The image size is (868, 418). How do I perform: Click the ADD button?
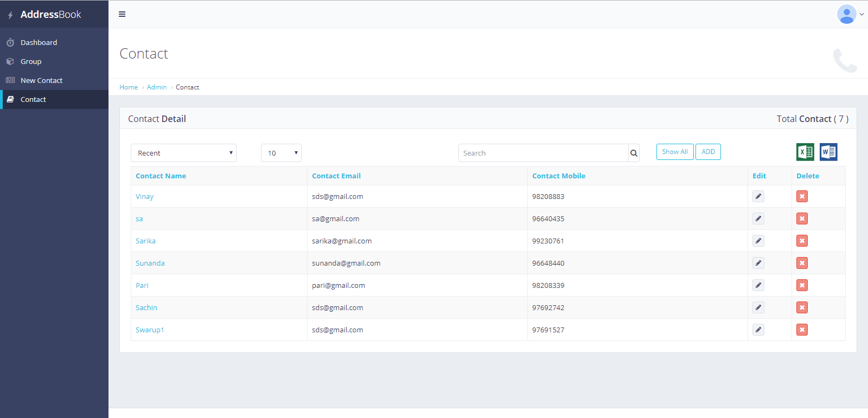[708, 152]
